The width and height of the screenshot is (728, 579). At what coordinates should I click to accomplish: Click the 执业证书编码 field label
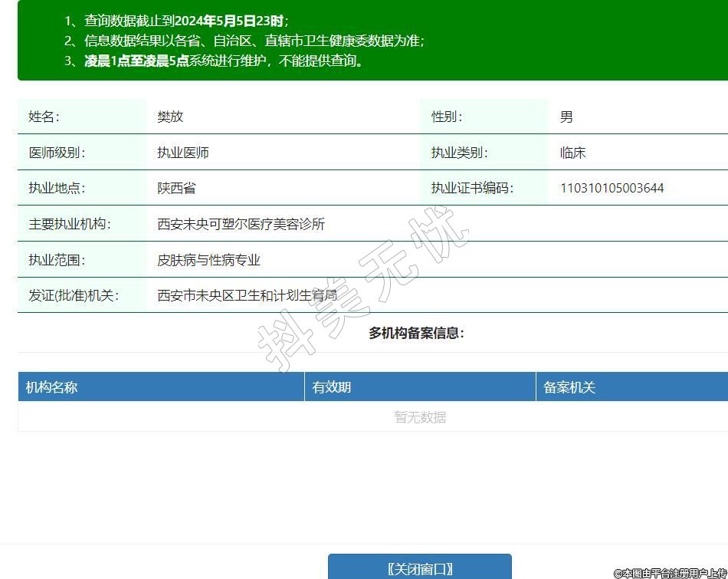[472, 188]
